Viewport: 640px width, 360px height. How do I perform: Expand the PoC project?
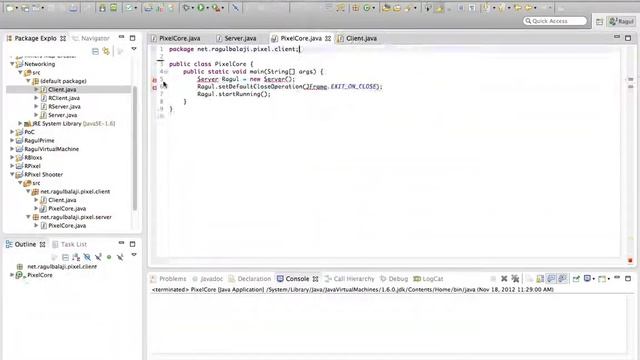click(12, 132)
